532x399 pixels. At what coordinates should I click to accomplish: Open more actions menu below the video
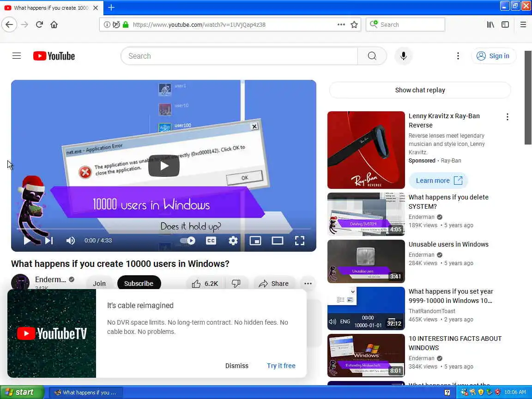coord(308,283)
